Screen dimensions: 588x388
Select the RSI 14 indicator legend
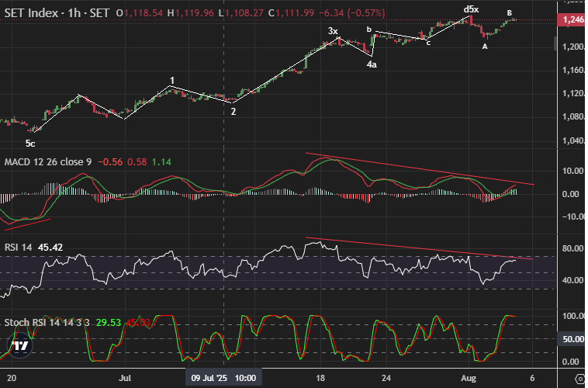[x=18, y=248]
